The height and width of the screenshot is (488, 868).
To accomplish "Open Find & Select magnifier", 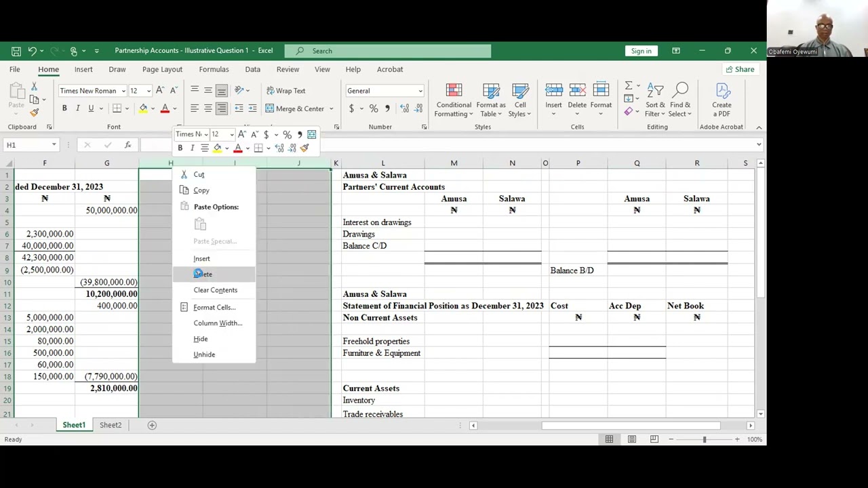I will (x=680, y=100).
